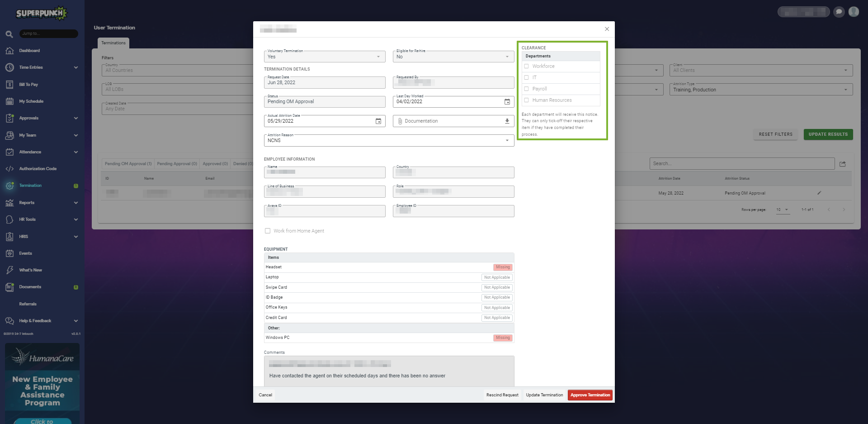Check the IT clearance checkbox
This screenshot has height=424, width=868.
(x=526, y=77)
